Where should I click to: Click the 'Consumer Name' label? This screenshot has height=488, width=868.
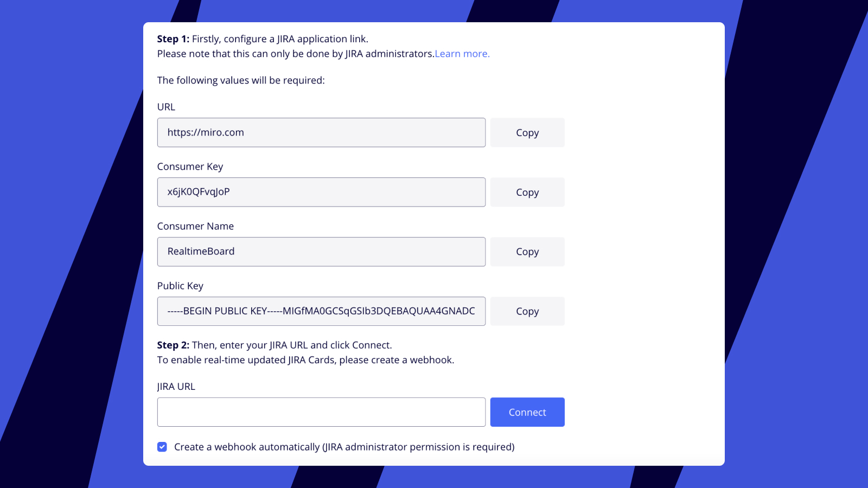(195, 226)
